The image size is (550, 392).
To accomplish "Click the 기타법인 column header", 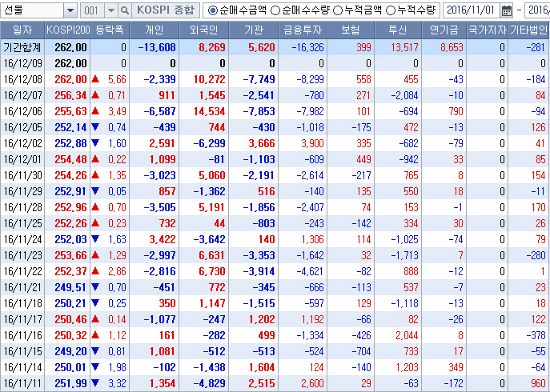I will (528, 30).
